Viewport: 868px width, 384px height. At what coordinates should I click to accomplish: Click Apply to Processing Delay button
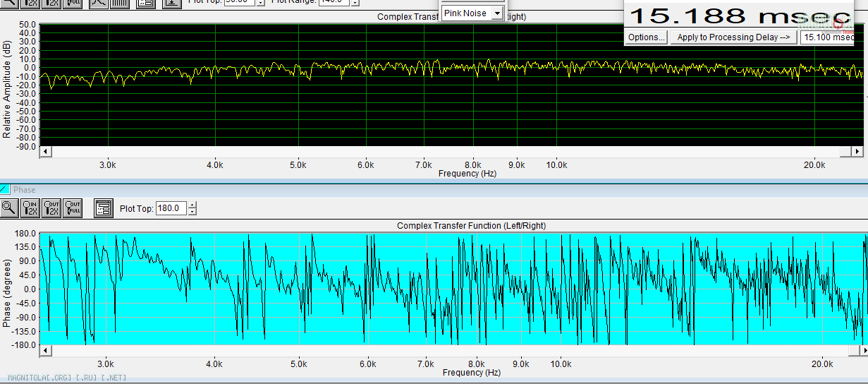pos(733,37)
